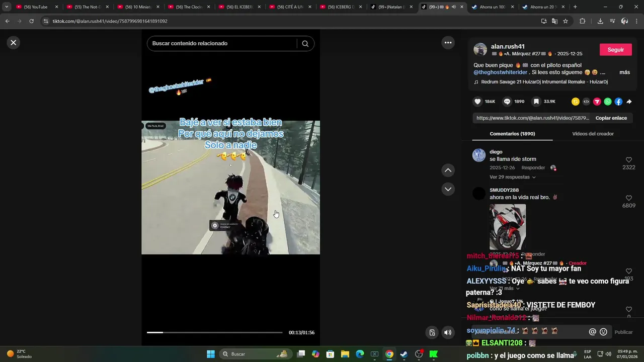Viewport: 644px width, 362px height.
Task: Open Chrome profile avatar
Action: [624, 21]
